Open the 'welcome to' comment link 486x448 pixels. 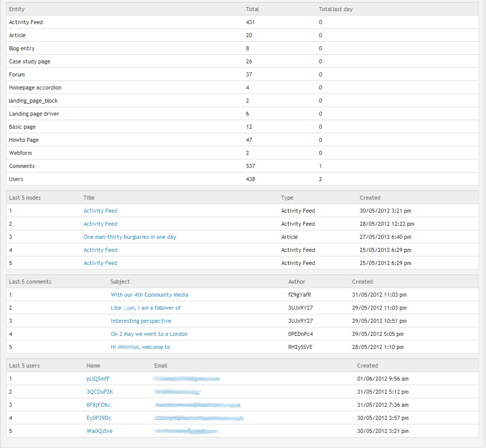tap(140, 347)
